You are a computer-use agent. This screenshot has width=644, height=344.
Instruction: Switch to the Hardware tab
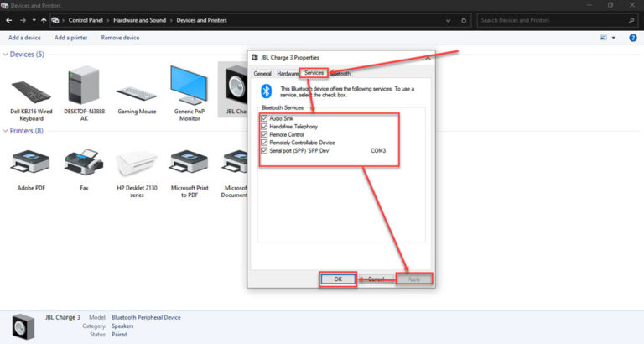[x=287, y=74]
